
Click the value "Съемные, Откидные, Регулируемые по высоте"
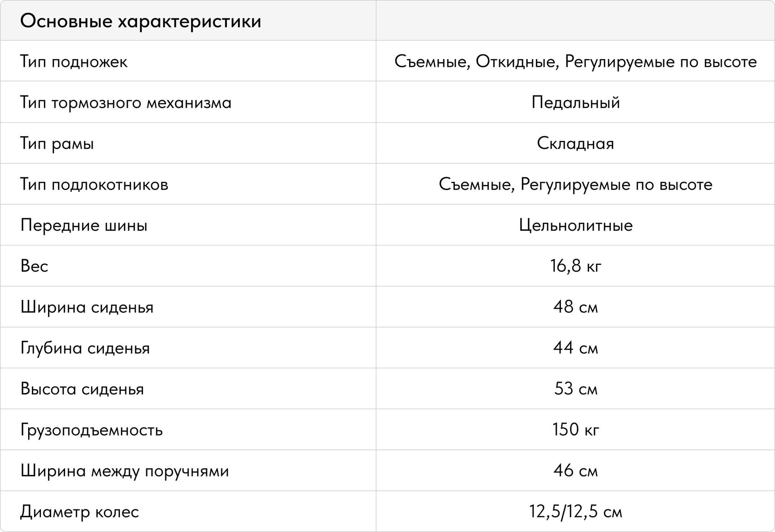coord(575,61)
